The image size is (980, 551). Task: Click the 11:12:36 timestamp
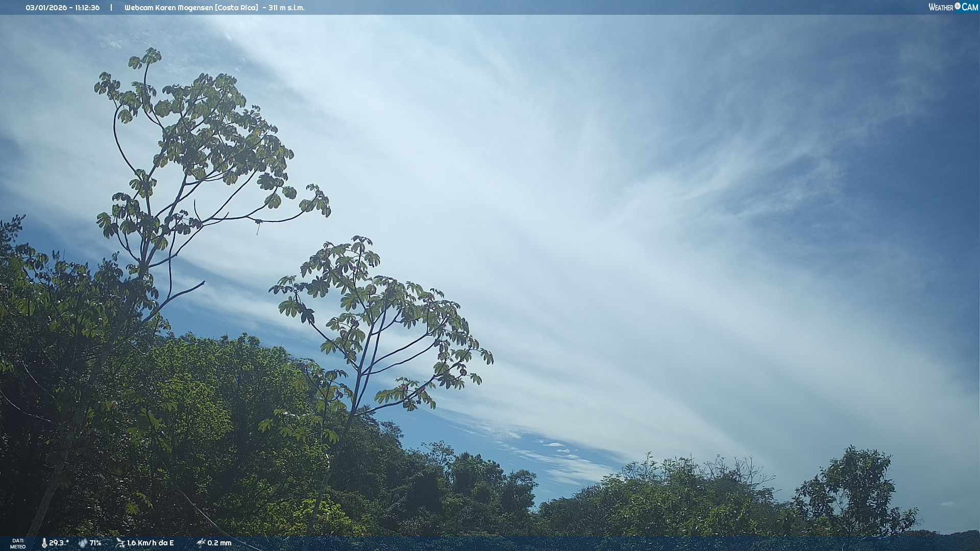click(87, 8)
